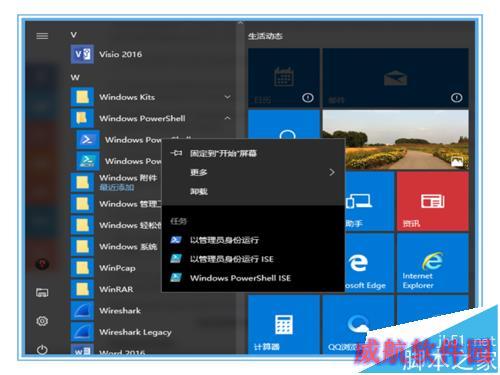The height and width of the screenshot is (375, 500).
Task: Expand the Windows Kits folder chevron
Action: [227, 97]
